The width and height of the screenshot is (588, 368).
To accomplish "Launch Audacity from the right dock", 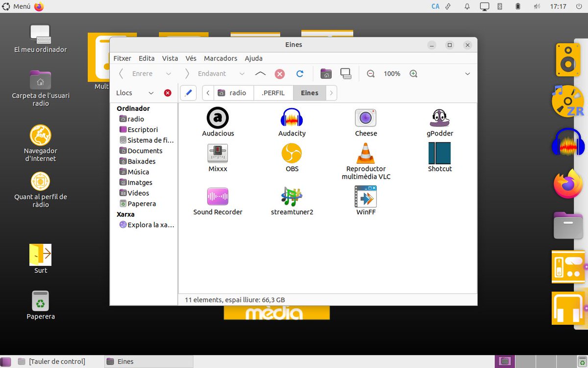I will coord(568,143).
